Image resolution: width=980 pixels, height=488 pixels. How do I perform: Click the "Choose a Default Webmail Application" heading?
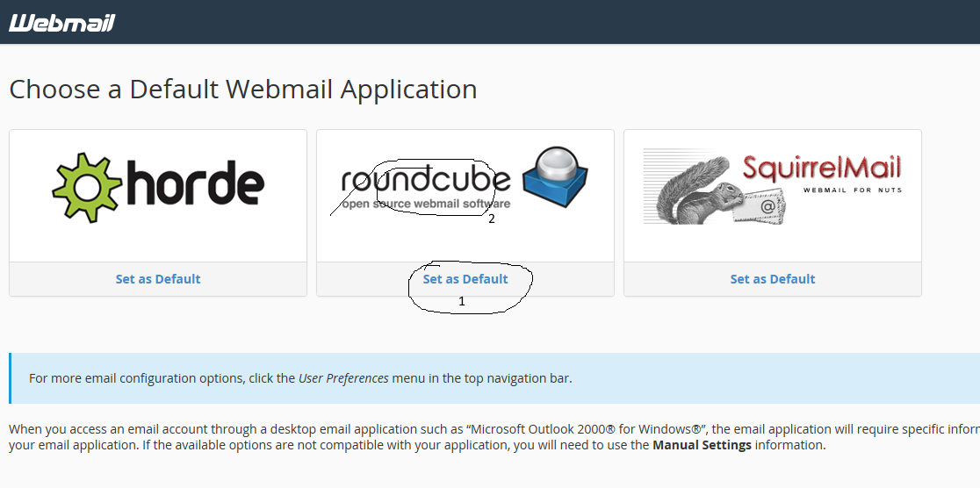[x=243, y=90]
